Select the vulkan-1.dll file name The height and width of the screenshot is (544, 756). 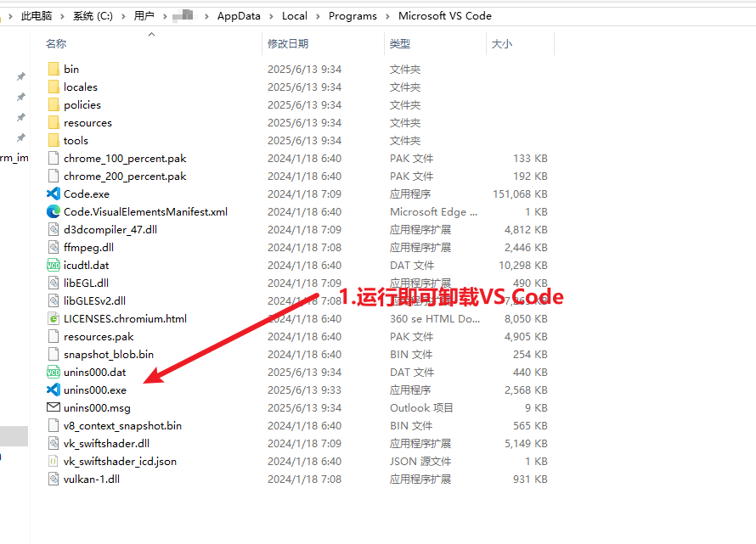click(92, 479)
